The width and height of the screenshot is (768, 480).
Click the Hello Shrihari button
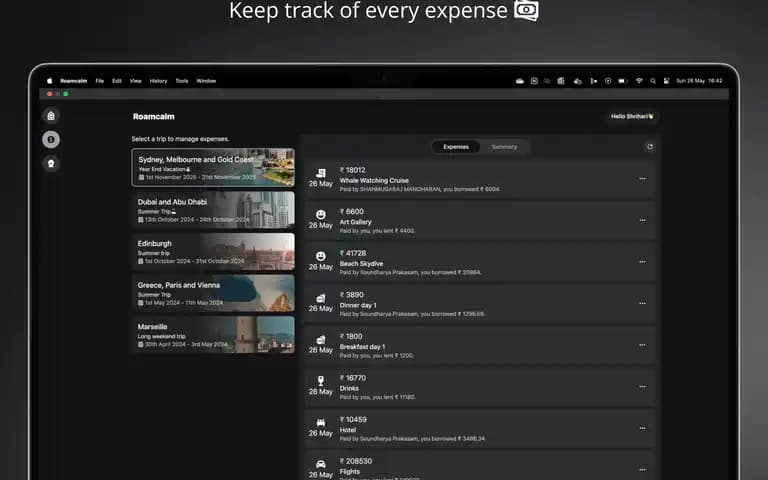pyautogui.click(x=631, y=117)
